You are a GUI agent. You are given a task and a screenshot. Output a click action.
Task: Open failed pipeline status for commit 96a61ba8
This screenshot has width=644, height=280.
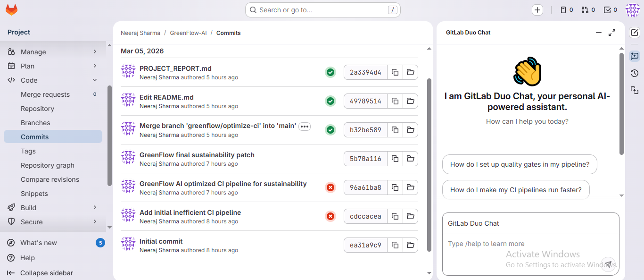[330, 187]
